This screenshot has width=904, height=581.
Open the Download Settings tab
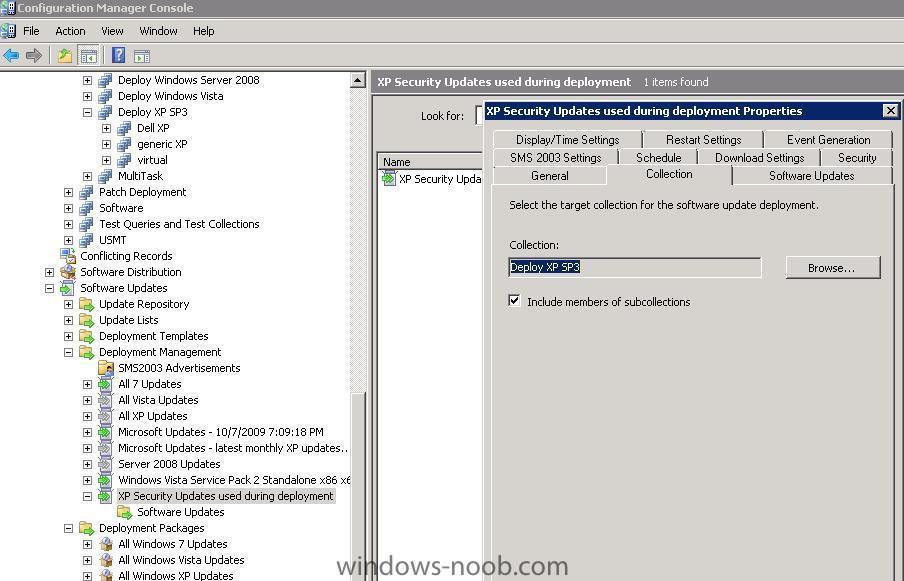(759, 157)
